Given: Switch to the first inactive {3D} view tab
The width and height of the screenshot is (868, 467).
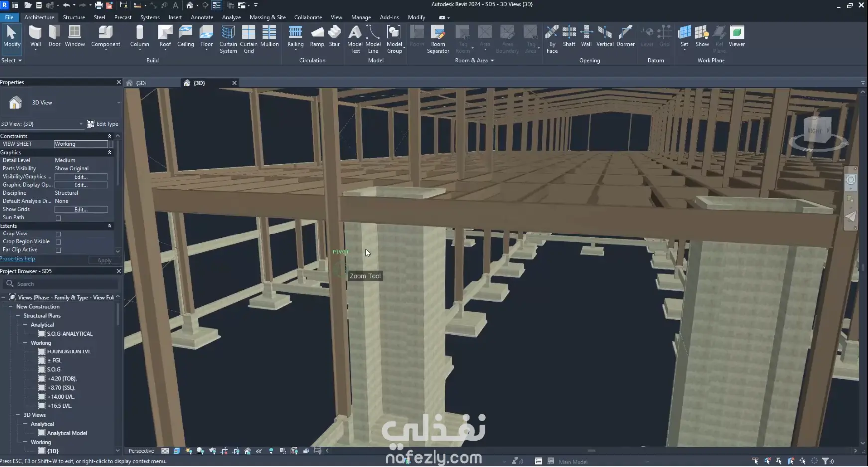Looking at the screenshot, I should point(152,83).
